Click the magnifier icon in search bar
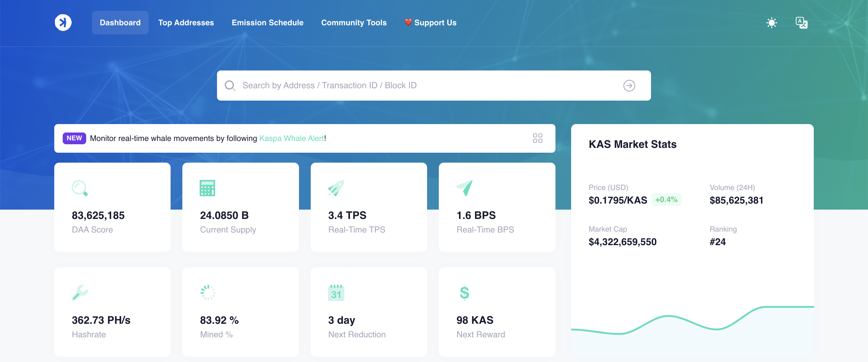This screenshot has height=362, width=868. 230,86
